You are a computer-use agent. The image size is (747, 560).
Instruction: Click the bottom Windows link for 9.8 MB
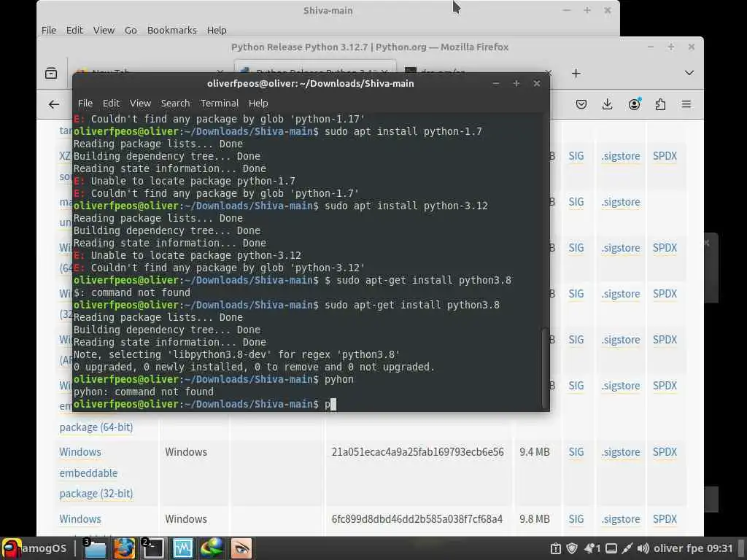coord(80,519)
